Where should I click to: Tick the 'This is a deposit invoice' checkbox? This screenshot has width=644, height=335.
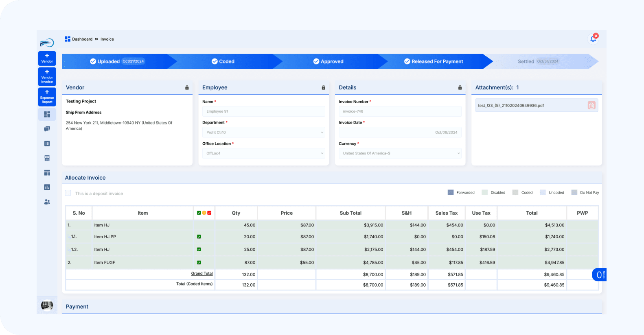[x=68, y=193]
